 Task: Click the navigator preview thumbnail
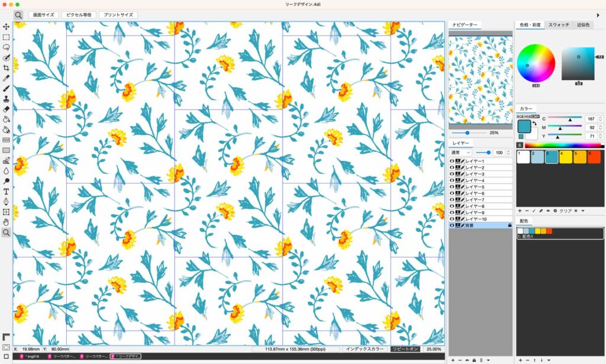[481, 80]
